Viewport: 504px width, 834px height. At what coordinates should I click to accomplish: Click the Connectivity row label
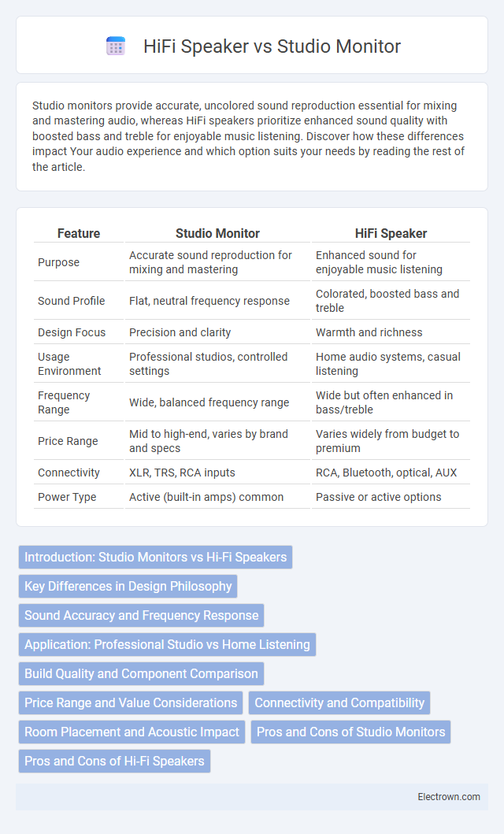coord(69,473)
